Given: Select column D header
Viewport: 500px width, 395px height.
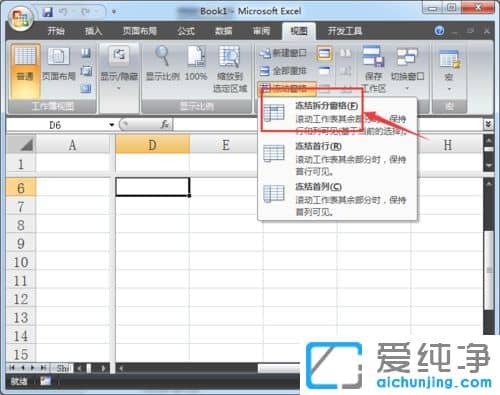Looking at the screenshot, I should pyautogui.click(x=152, y=145).
